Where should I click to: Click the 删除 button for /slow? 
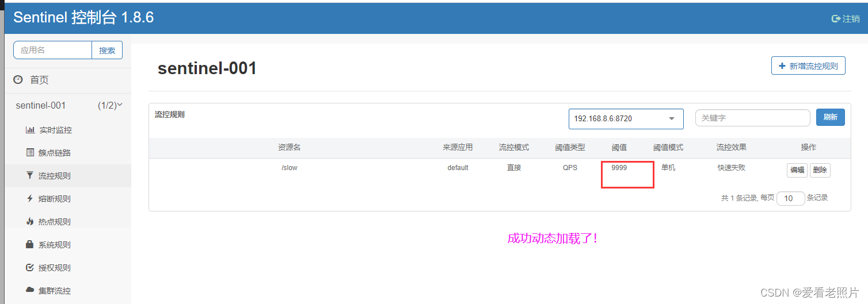[x=820, y=170]
